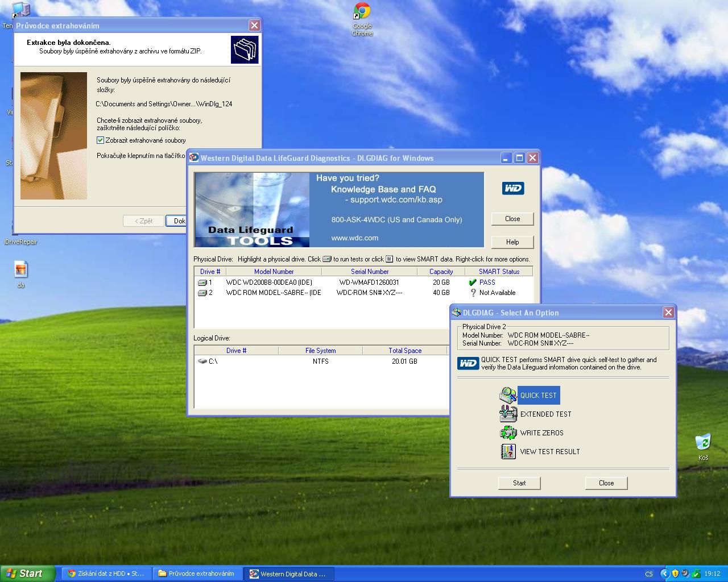
Task: Sort by 'Capacity' column header
Action: click(x=441, y=272)
